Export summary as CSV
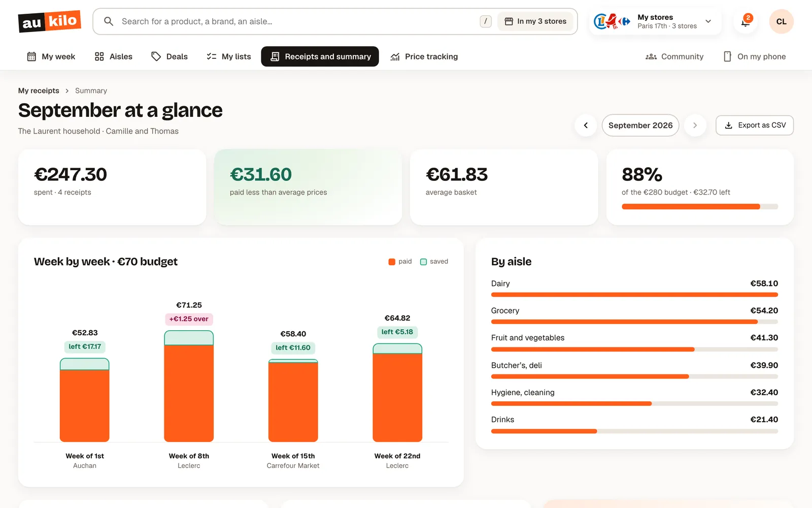This screenshot has height=508, width=812. point(755,125)
